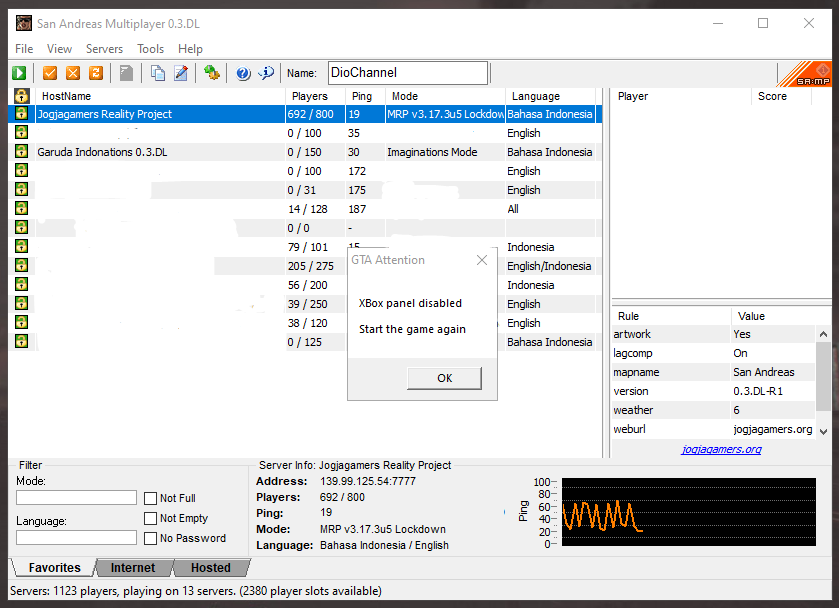Click lock icon of the 39 / 250 row
This screenshot has height=608, width=839.
(21, 303)
